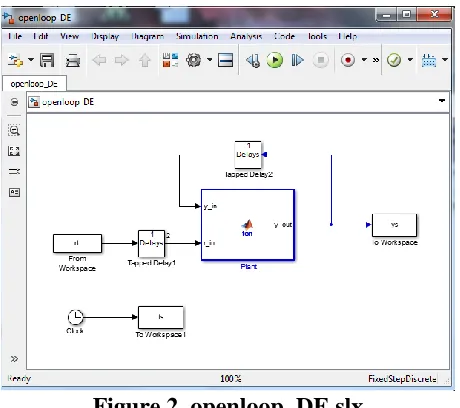
Task: Open the Tools menu
Action: coord(317,36)
